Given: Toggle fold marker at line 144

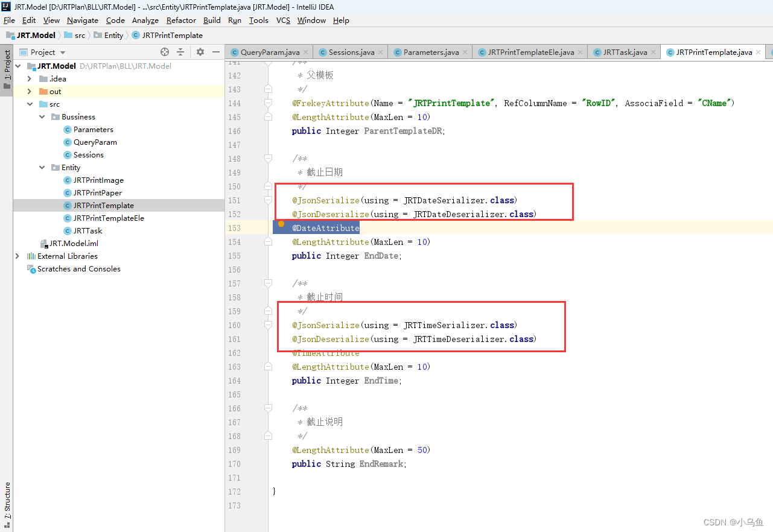Looking at the screenshot, I should point(268,103).
